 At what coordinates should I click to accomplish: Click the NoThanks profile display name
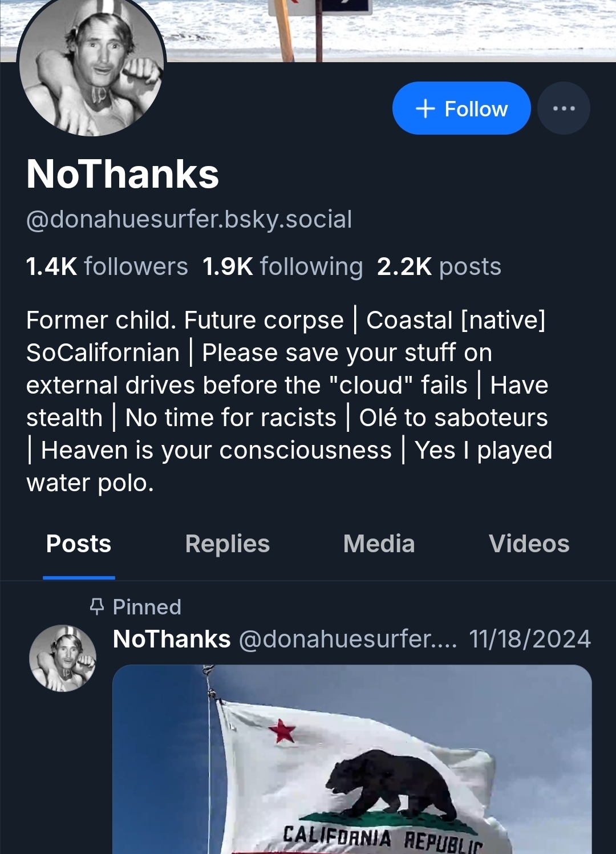pos(123,174)
